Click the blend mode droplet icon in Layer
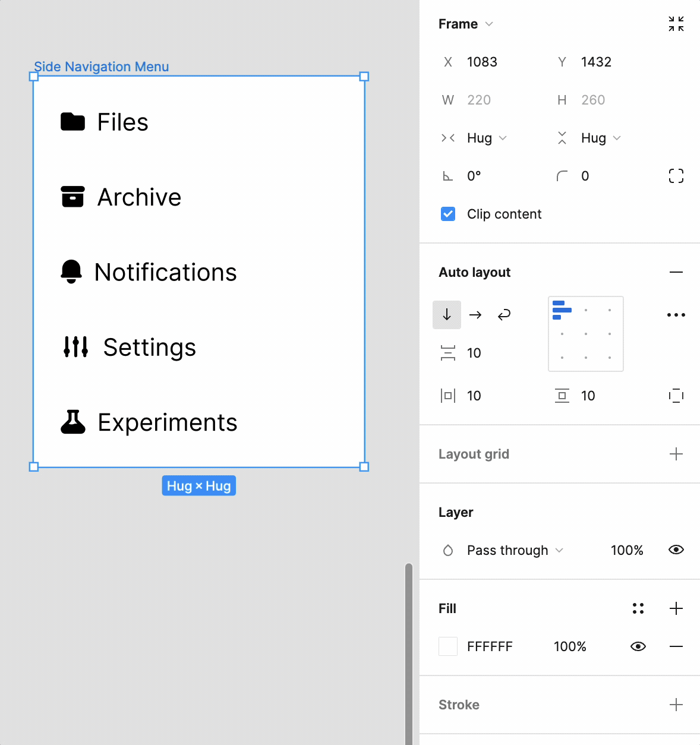Image resolution: width=700 pixels, height=745 pixels. [448, 550]
